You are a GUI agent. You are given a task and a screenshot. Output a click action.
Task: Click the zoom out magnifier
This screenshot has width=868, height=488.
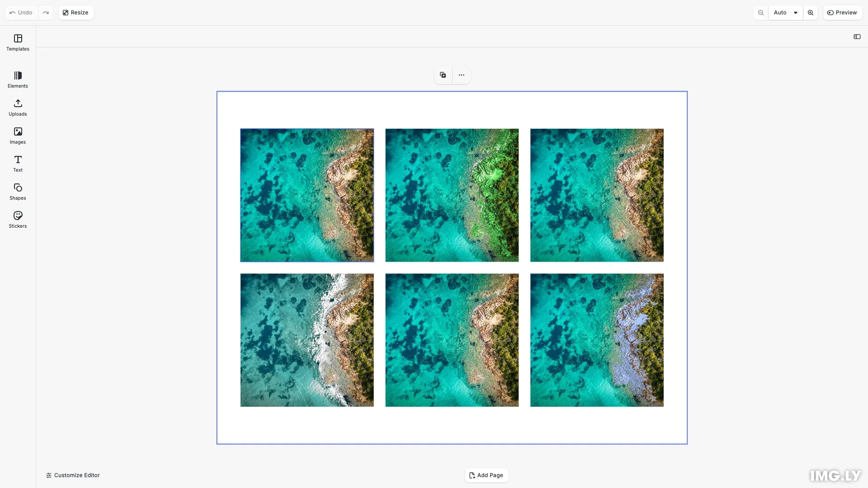761,13
